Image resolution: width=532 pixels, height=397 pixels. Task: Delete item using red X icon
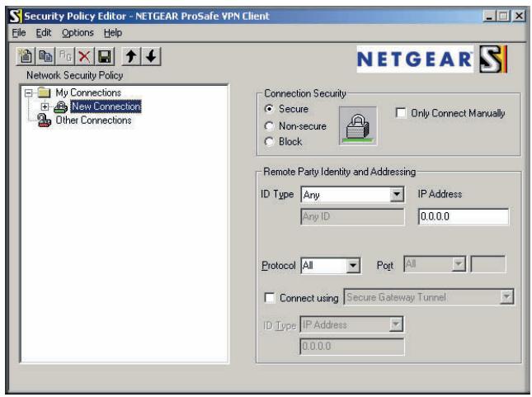point(84,56)
